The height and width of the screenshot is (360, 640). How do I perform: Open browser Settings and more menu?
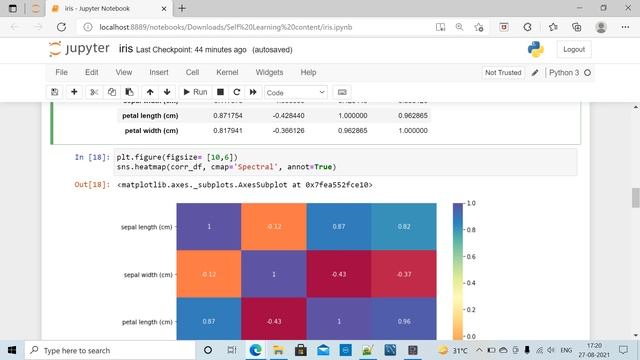(x=625, y=27)
